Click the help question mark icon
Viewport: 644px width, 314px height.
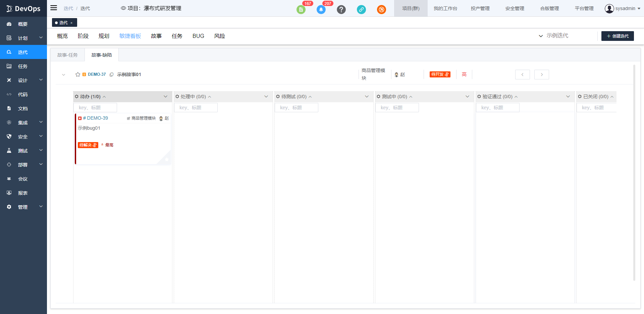[x=341, y=10]
